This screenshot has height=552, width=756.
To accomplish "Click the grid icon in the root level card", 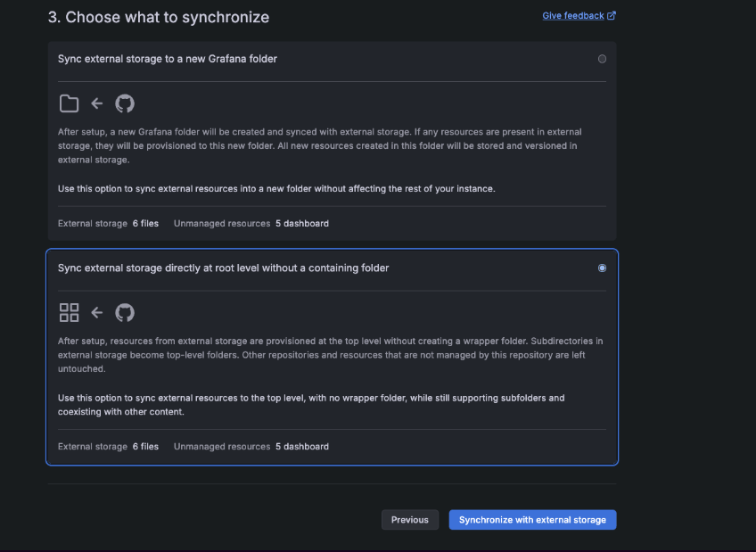I will [x=69, y=312].
